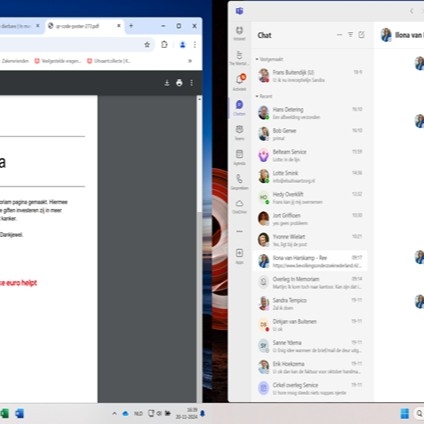The image size is (424, 424).
Task: Collapse the Recent chats section
Action: [x=257, y=96]
